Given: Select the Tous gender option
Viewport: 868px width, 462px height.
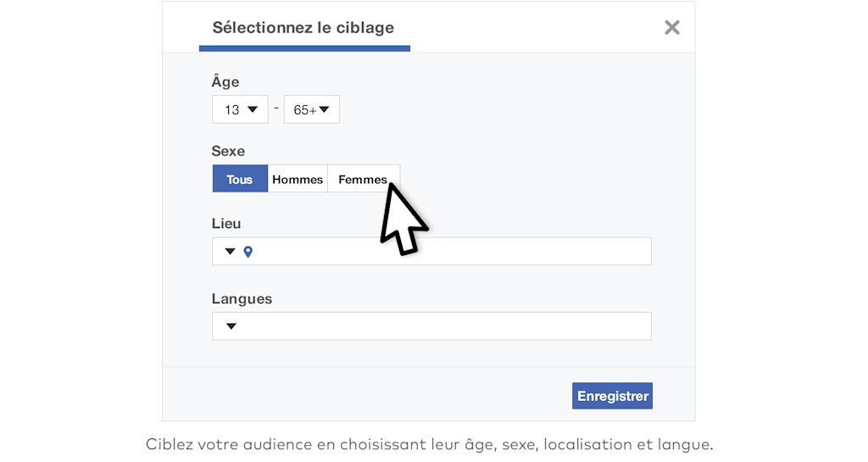Looking at the screenshot, I should click(240, 179).
